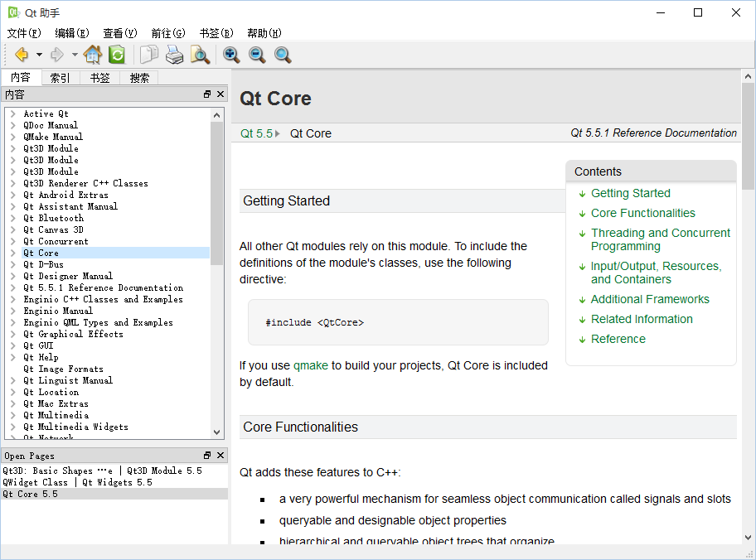Select Qt Assistant Manual in contents tree

(x=70, y=206)
